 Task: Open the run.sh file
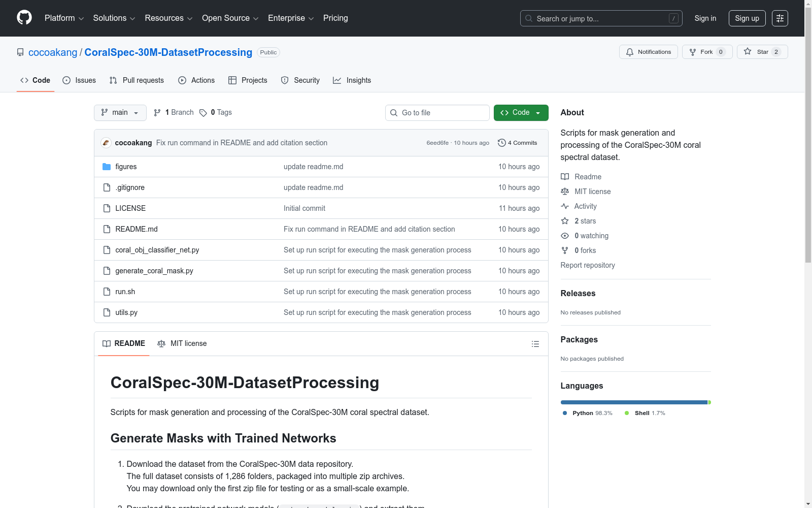(x=125, y=292)
